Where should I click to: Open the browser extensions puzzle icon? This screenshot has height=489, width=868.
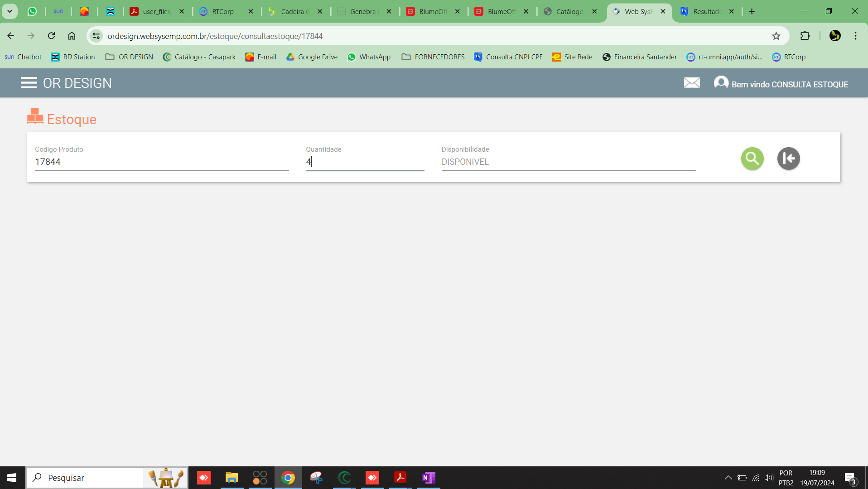[x=805, y=36]
